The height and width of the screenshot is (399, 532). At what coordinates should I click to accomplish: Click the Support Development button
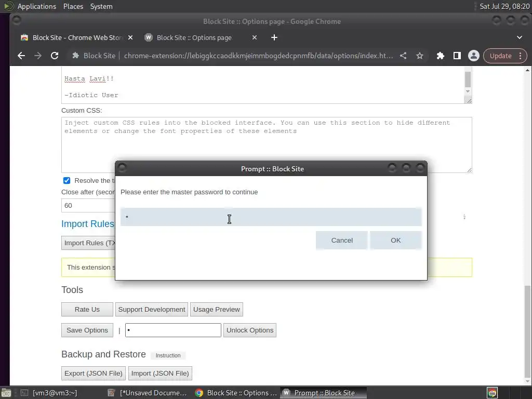(151, 310)
